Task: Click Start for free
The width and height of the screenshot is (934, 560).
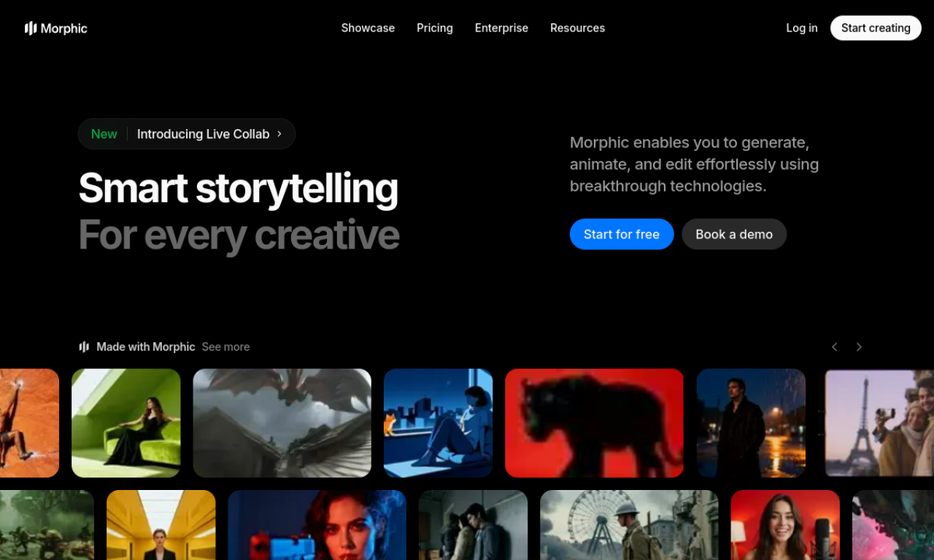Action: coord(622,234)
